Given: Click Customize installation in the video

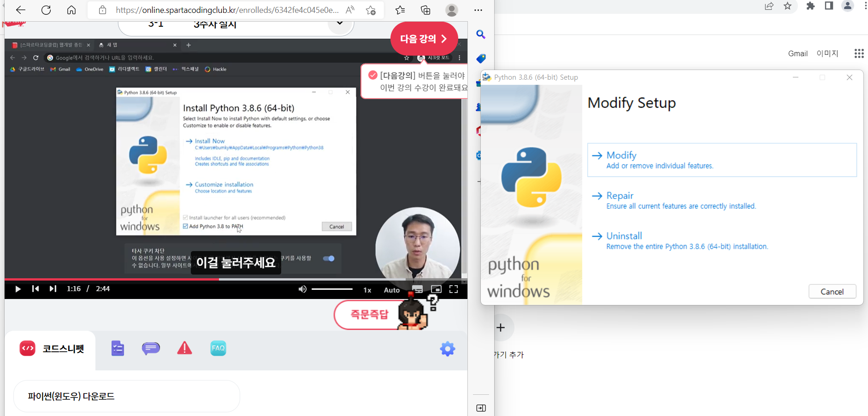Looking at the screenshot, I should (224, 184).
